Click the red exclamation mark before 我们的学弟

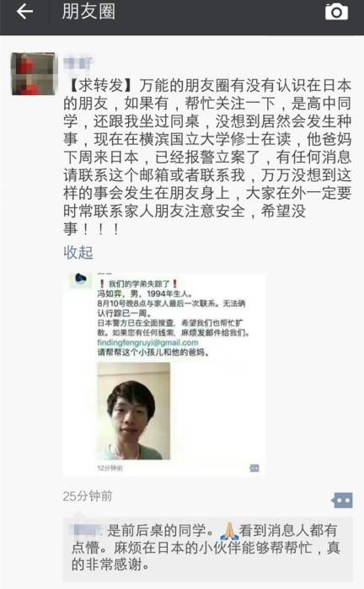[102, 284]
